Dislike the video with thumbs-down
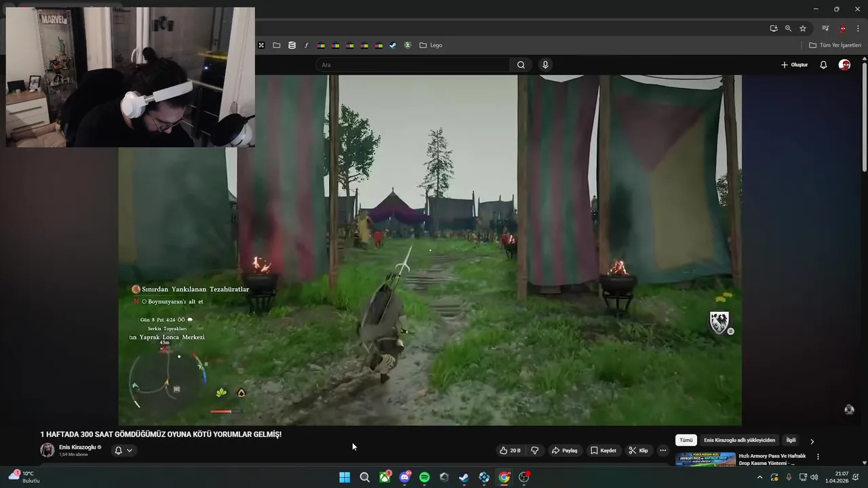The width and height of the screenshot is (868, 488). (x=534, y=450)
